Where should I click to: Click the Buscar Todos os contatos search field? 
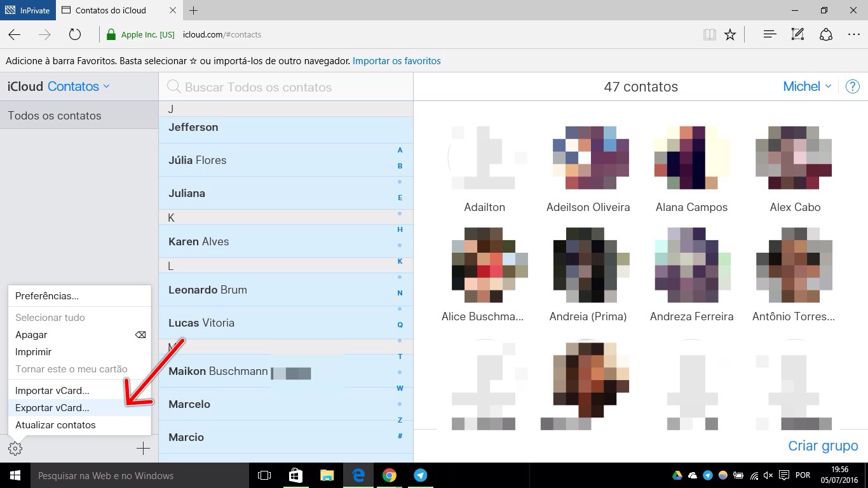click(x=286, y=87)
